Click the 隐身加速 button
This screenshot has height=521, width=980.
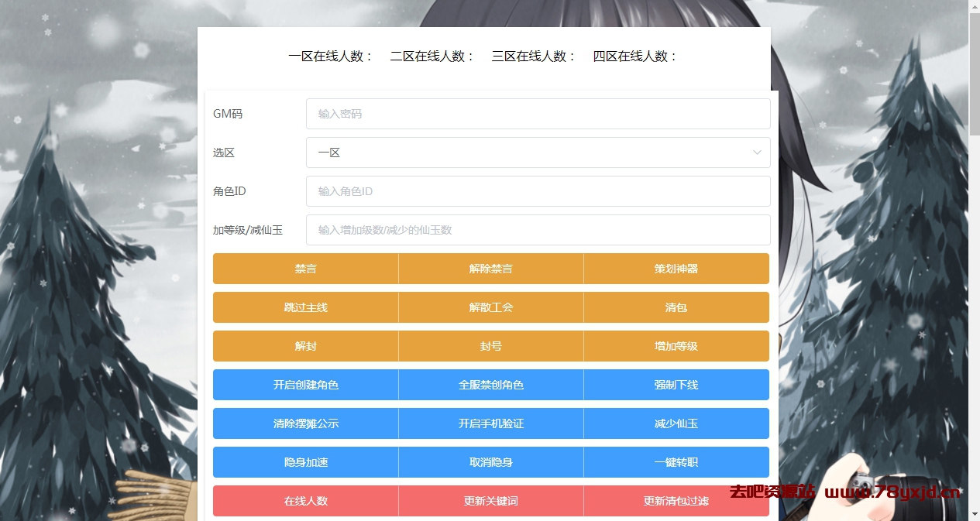305,462
